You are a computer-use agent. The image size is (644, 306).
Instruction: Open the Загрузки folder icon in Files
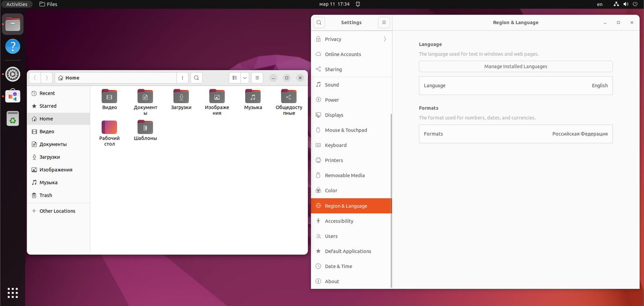pyautogui.click(x=181, y=96)
